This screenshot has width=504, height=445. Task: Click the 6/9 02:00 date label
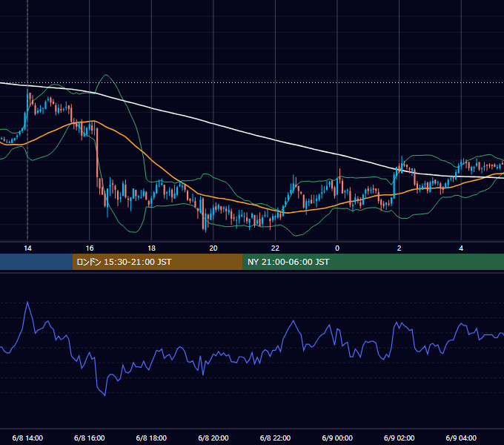point(399,438)
